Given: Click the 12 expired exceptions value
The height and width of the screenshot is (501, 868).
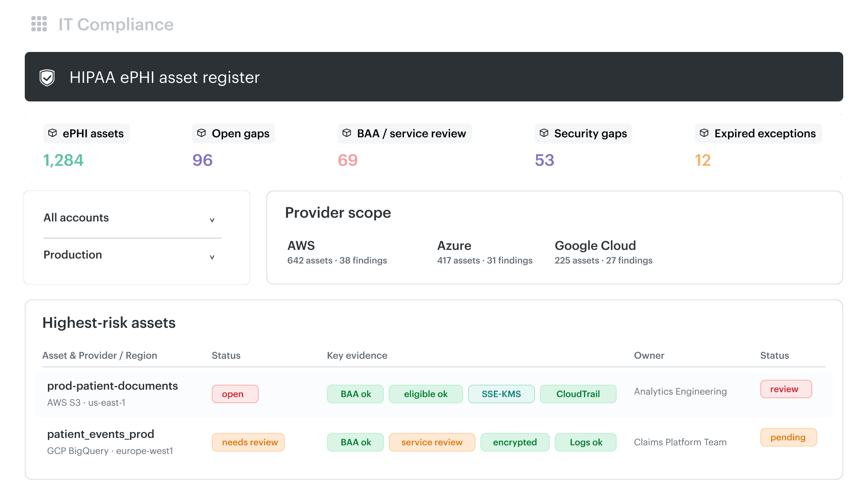Looking at the screenshot, I should tap(703, 160).
